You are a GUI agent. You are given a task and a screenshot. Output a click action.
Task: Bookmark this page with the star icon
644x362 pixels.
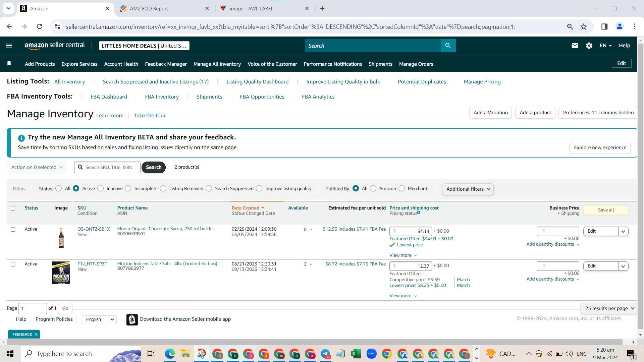tap(584, 26)
